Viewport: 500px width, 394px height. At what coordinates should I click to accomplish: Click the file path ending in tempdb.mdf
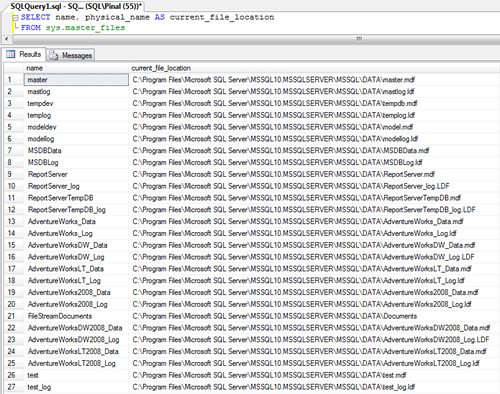tap(275, 103)
